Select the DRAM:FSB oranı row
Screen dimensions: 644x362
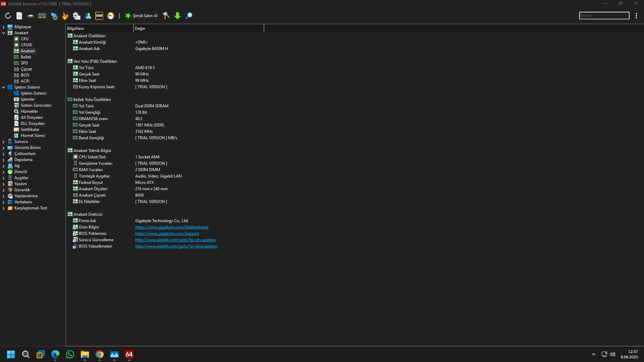click(164, 119)
